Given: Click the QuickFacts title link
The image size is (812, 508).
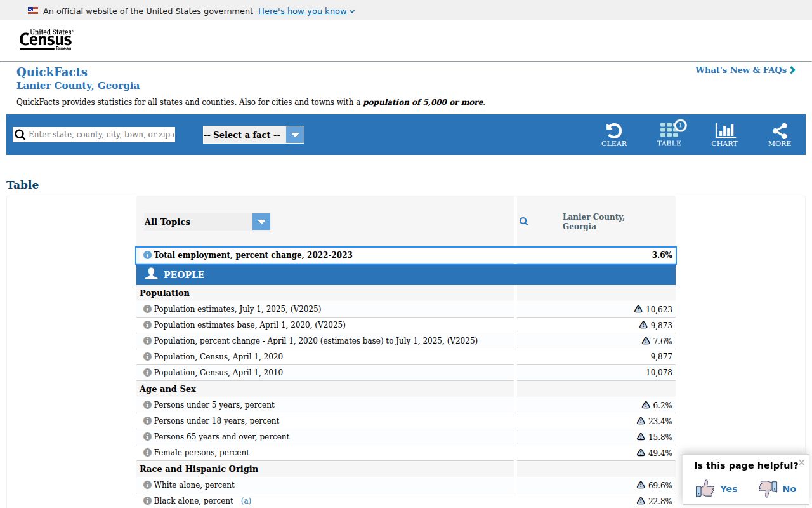Looking at the screenshot, I should (x=52, y=72).
